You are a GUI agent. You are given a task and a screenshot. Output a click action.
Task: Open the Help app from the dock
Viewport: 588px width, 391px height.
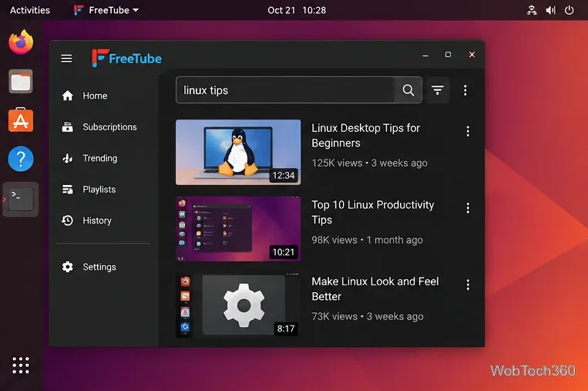pyautogui.click(x=21, y=159)
